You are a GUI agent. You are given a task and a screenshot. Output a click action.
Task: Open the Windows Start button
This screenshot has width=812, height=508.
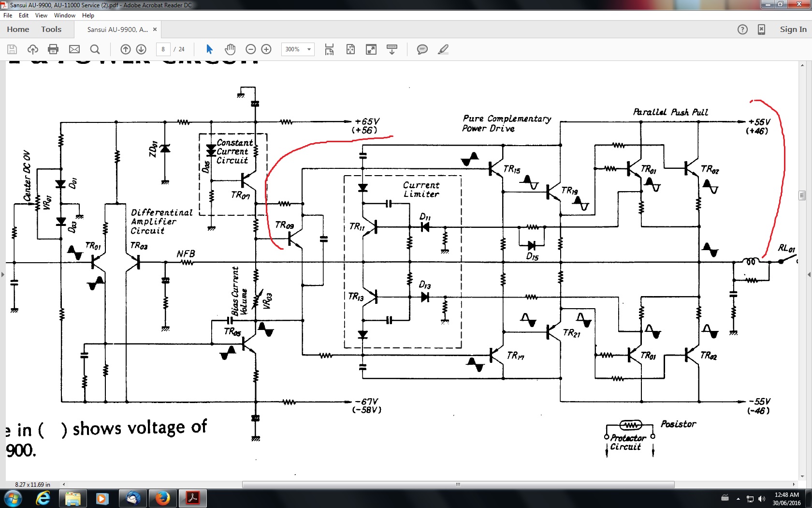pos(13,498)
